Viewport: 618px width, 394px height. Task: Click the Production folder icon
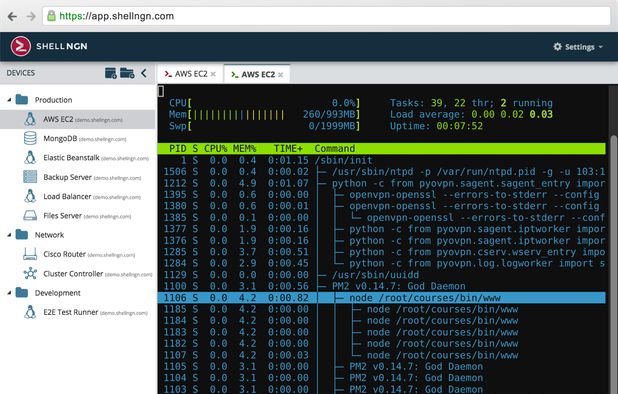pos(22,100)
